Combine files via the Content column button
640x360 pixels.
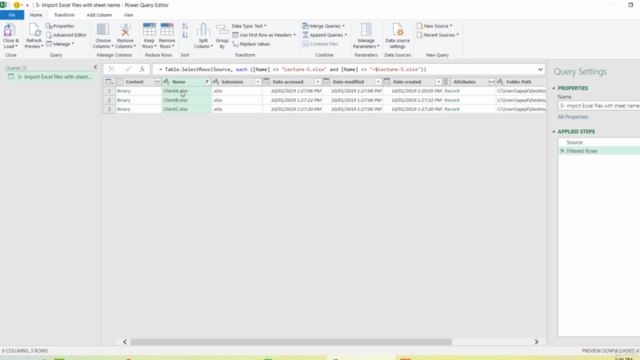click(157, 82)
